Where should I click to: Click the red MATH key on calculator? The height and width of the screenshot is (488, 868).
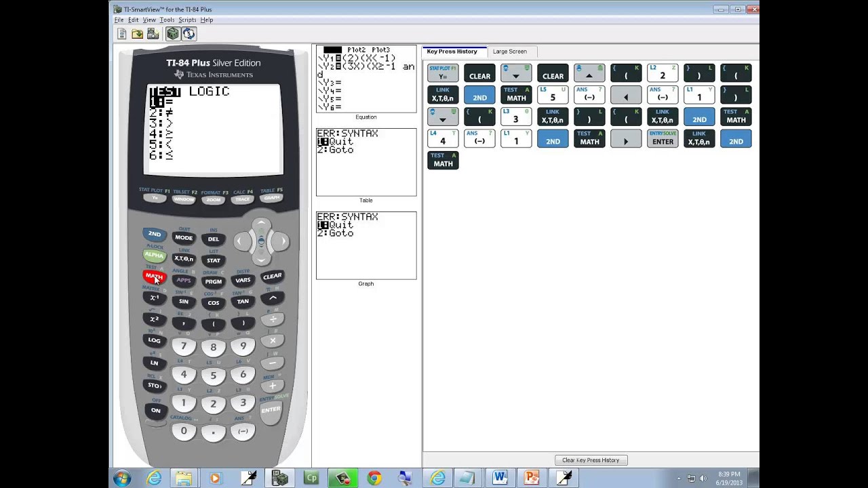click(155, 277)
